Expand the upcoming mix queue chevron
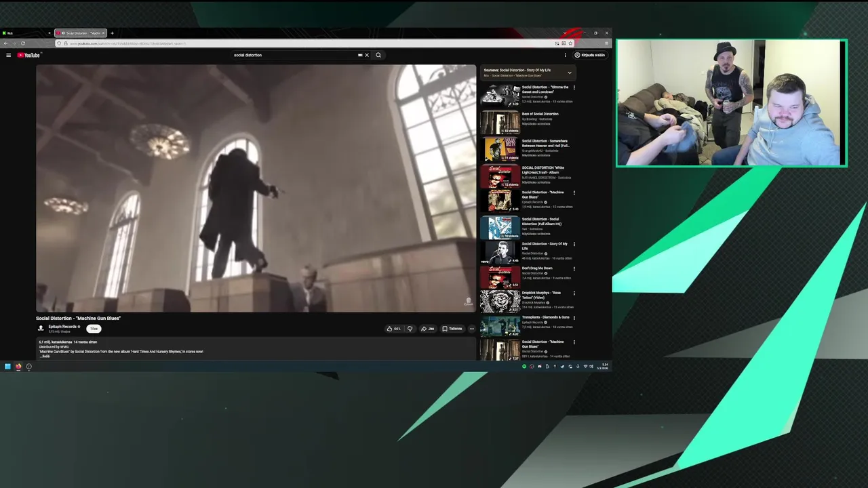The width and height of the screenshot is (868, 488). [x=570, y=73]
